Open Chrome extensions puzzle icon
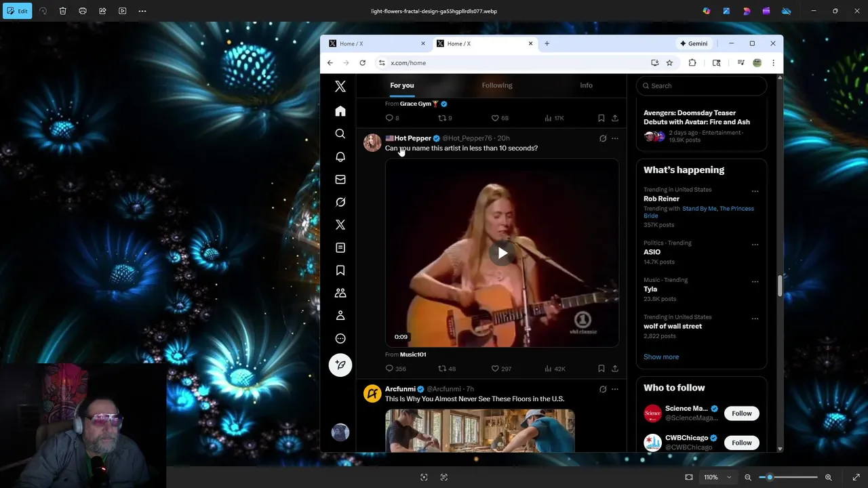The height and width of the screenshot is (488, 868). pos(692,63)
